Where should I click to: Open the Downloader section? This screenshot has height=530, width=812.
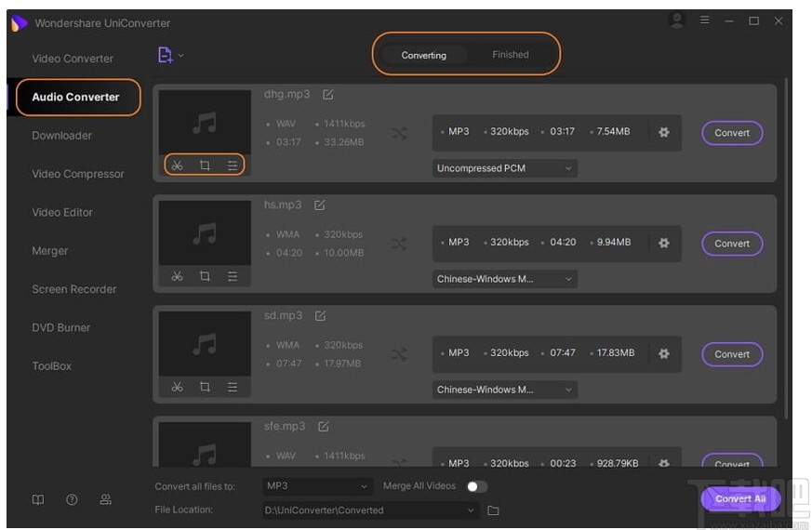click(61, 135)
